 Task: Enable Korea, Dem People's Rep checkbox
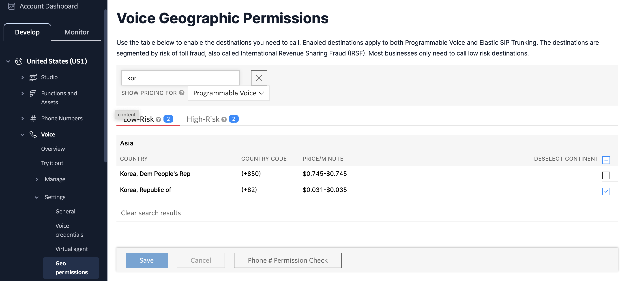coord(606,175)
